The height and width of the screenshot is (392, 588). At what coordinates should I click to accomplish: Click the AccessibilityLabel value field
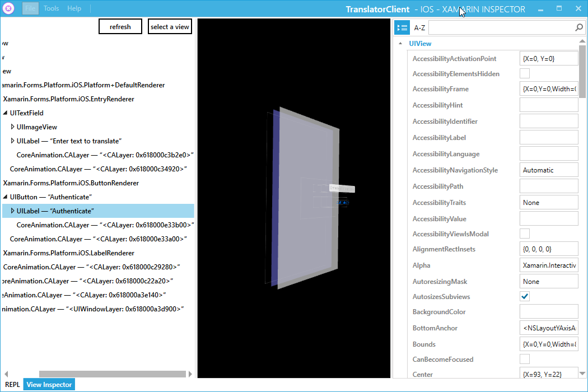pos(549,138)
